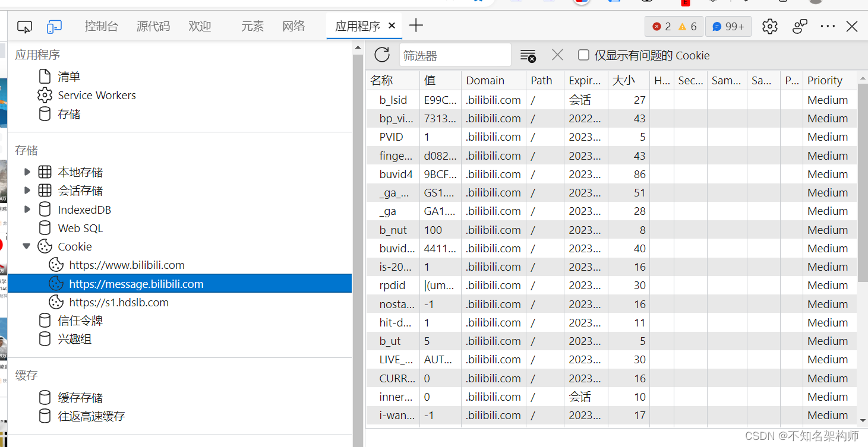Screen dimensions: 868x447
Task: Select the b_ut cookie row
Action: click(x=611, y=341)
